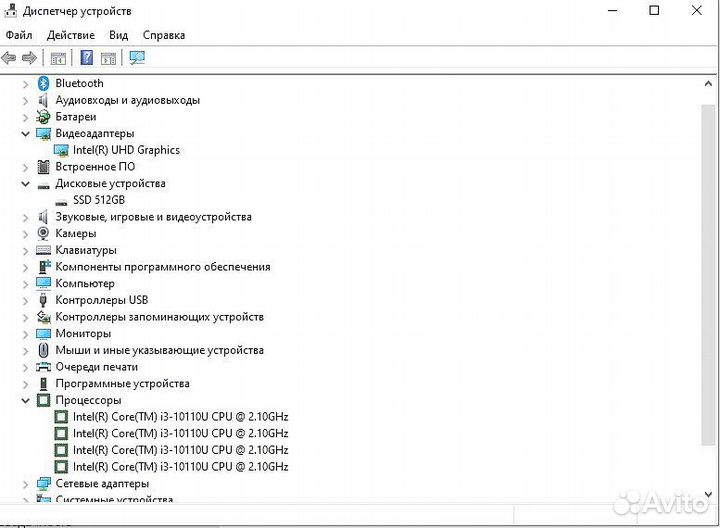The height and width of the screenshot is (528, 720).
Task: Click the computer icon beside Компьютер
Action: pos(43,283)
